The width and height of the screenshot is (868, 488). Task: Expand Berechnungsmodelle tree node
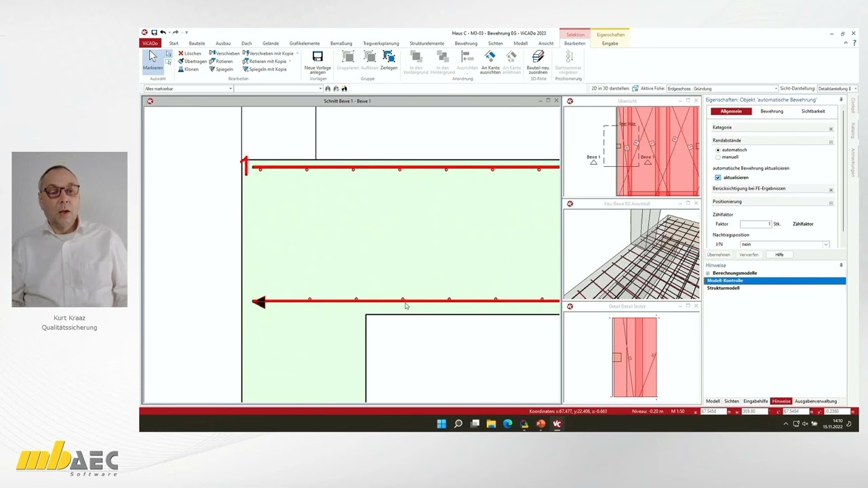point(708,273)
